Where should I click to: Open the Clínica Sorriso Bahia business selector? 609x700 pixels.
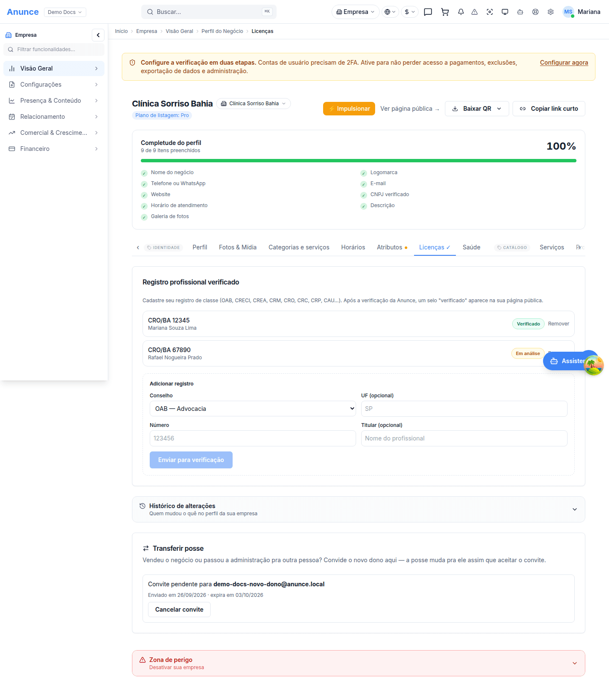pyautogui.click(x=254, y=104)
